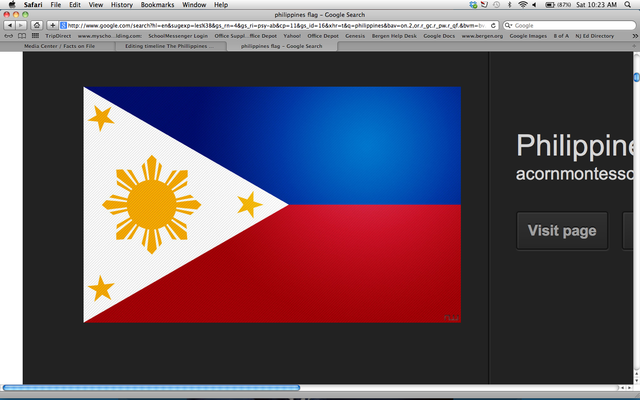Open the History menu
The height and width of the screenshot is (400, 640).
122,4
